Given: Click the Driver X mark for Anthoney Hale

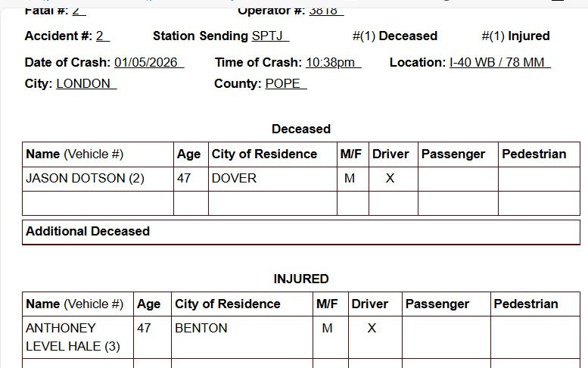Looking at the screenshot, I should [372, 328].
